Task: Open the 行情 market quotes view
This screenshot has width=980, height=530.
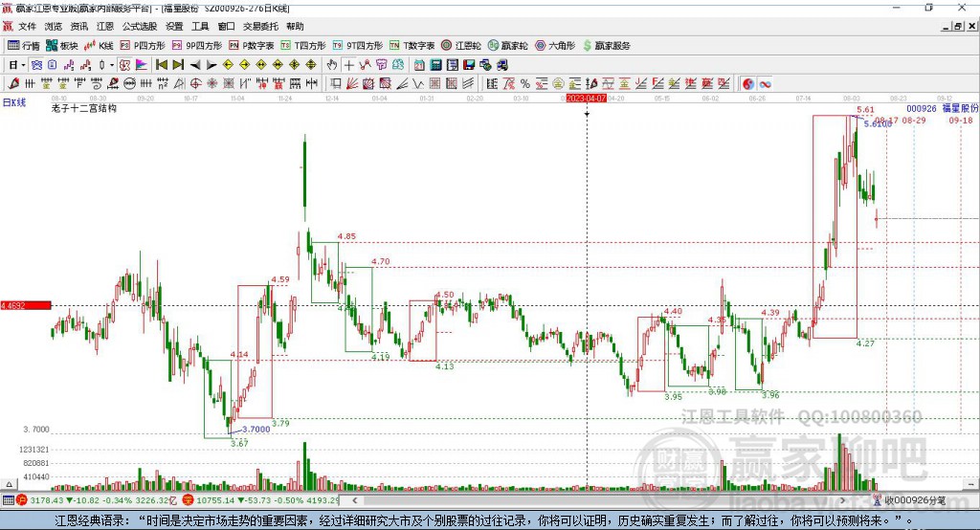Action: click(23, 46)
